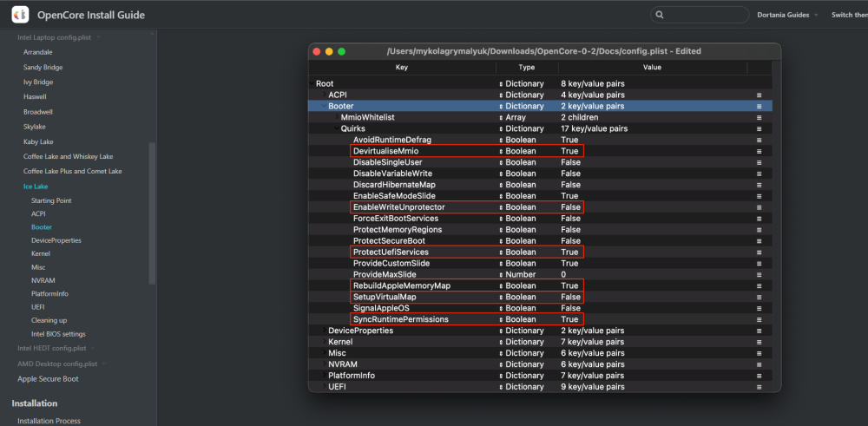Jump to PlatformInfo sidebar section
Viewport: 868px width, 426px height.
(49, 294)
